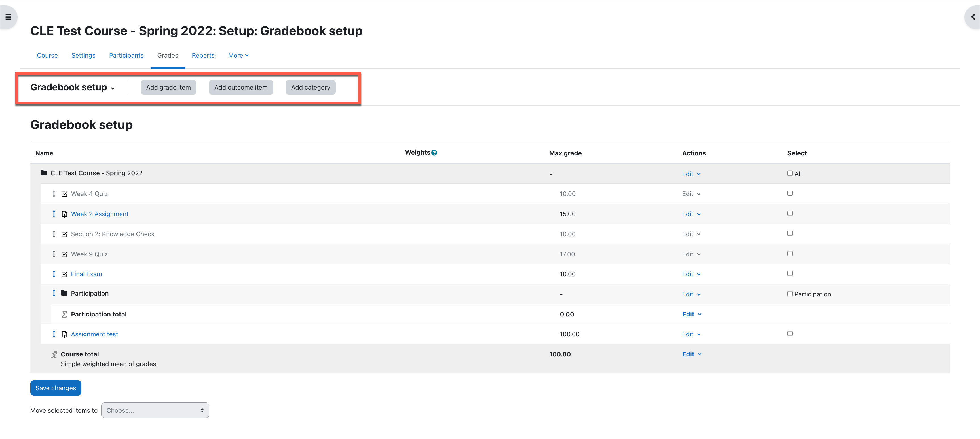Open Edit menu for Week 4 Quiz
The height and width of the screenshot is (439, 980).
(691, 194)
